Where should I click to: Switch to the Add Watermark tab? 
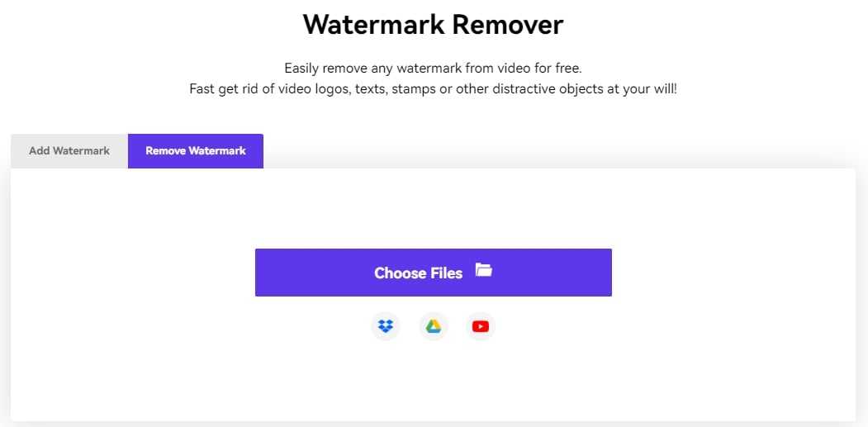tap(69, 151)
